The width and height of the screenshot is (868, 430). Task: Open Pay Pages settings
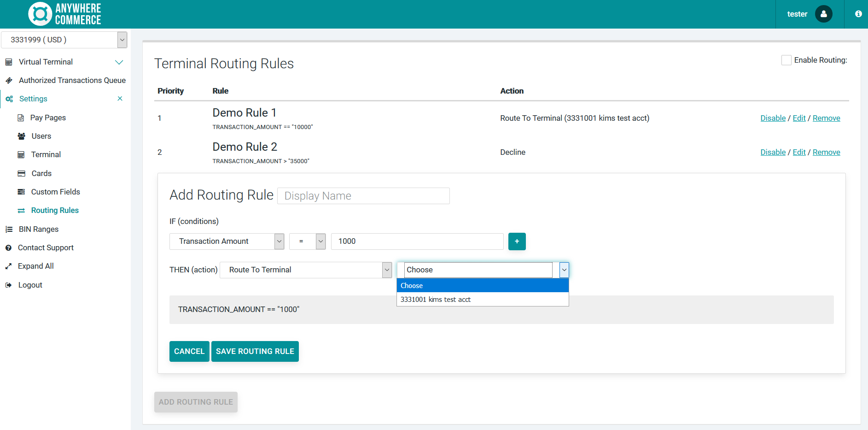point(48,118)
